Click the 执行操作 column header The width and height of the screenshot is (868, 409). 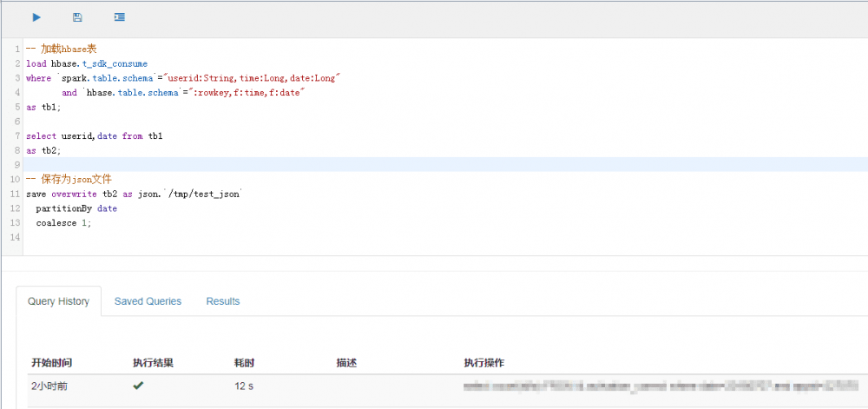click(483, 362)
